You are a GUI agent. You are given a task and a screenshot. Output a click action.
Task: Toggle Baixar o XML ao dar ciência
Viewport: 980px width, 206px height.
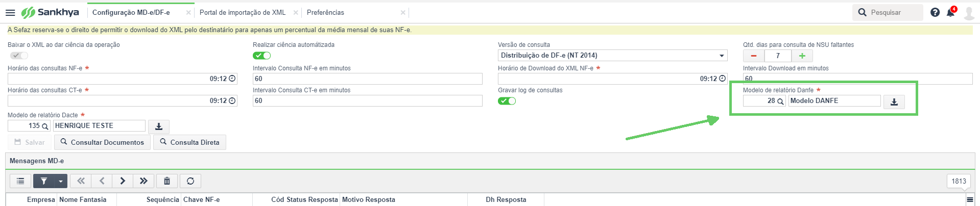(x=19, y=56)
